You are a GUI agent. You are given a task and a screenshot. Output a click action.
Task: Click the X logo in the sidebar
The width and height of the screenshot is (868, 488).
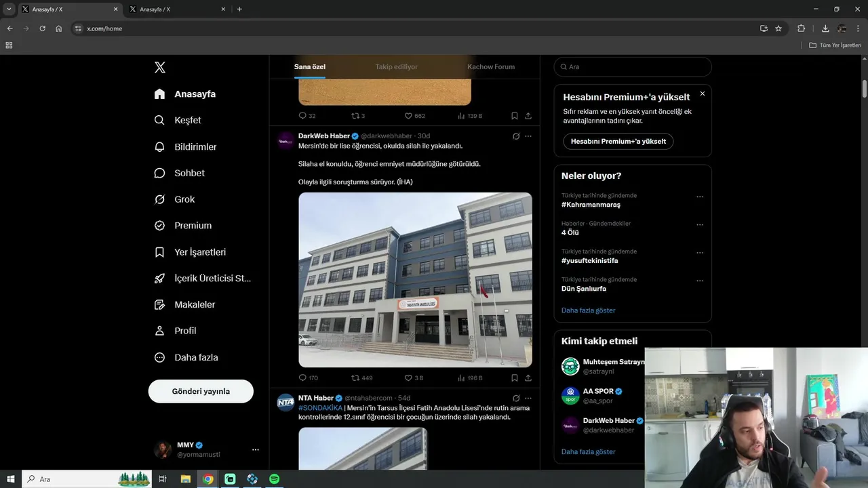pos(160,67)
